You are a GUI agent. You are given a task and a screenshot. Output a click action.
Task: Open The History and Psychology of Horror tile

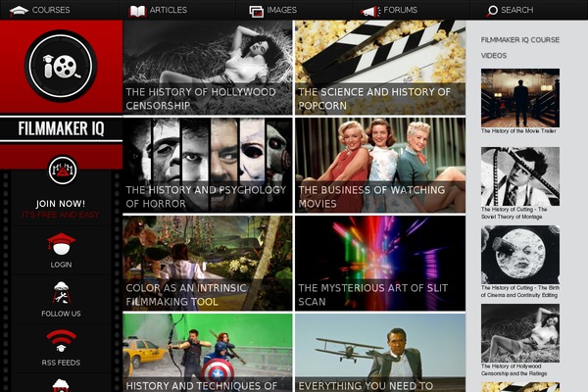coord(208,166)
